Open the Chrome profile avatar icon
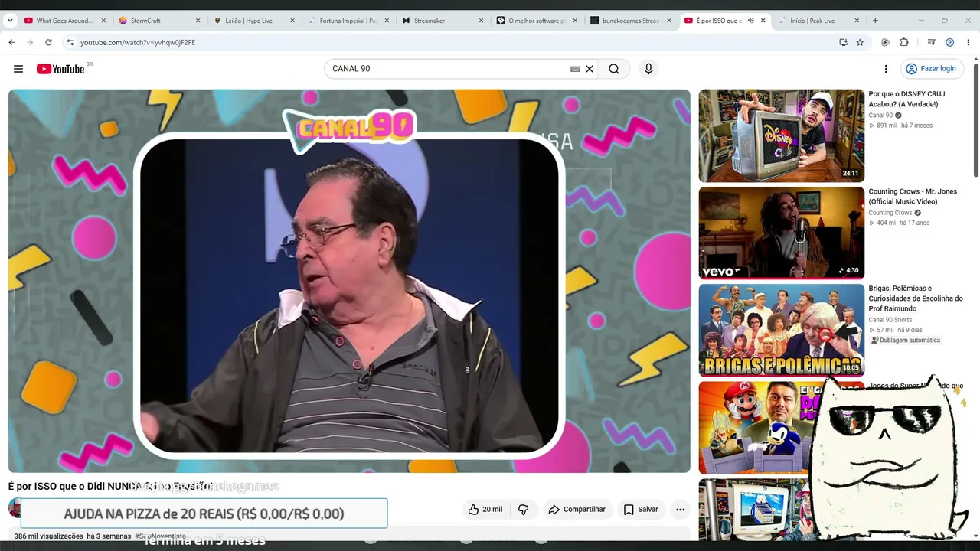This screenshot has height=551, width=980. click(950, 43)
